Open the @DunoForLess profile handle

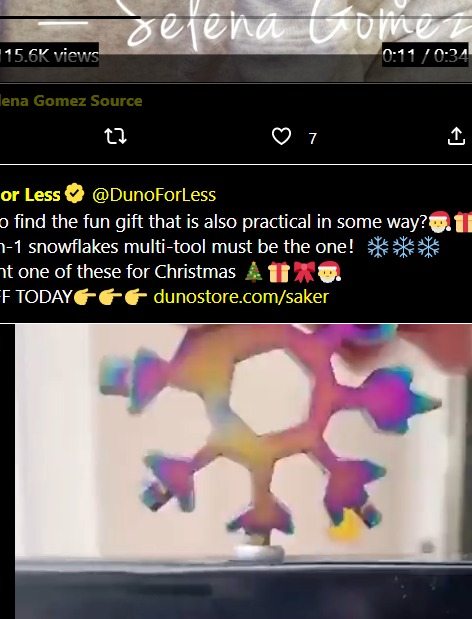point(154,195)
